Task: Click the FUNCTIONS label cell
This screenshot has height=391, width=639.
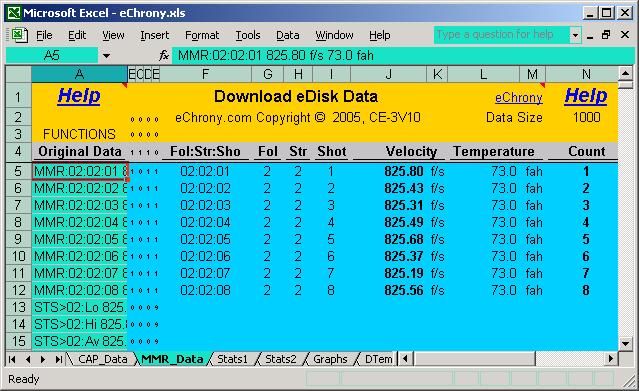Action: coord(79,134)
